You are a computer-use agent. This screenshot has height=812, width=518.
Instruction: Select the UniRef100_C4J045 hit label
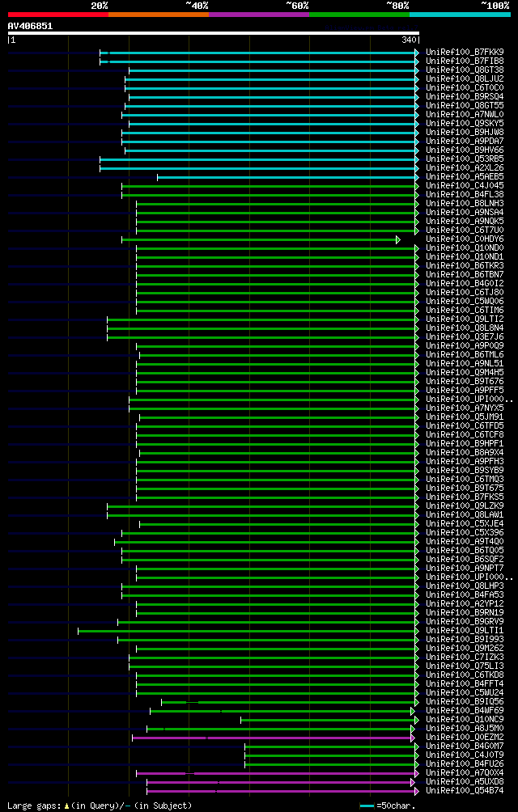465,185
